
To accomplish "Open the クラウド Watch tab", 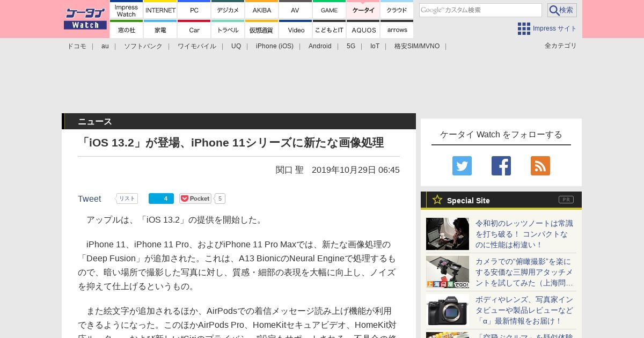I will pos(397,10).
